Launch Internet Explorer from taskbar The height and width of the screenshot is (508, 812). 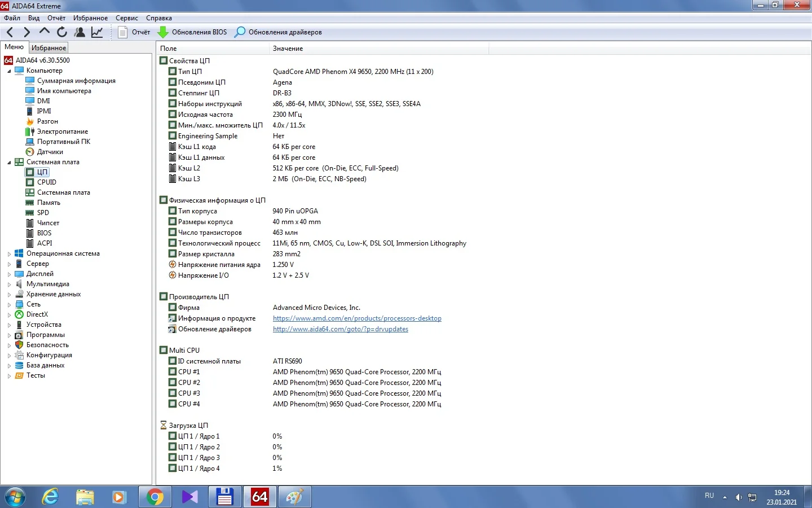coord(50,497)
